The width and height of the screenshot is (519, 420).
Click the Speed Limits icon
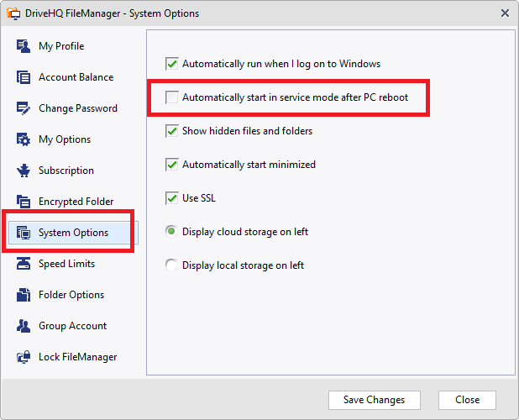click(x=24, y=264)
